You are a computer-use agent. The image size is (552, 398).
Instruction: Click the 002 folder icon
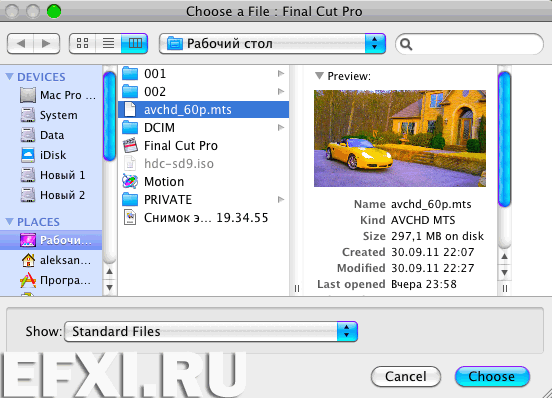(x=130, y=91)
